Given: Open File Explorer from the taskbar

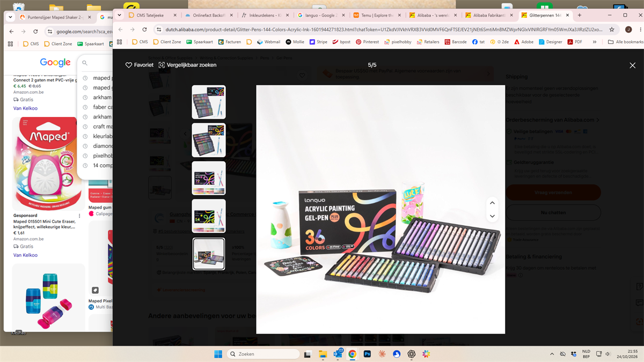Looking at the screenshot, I should point(323,354).
